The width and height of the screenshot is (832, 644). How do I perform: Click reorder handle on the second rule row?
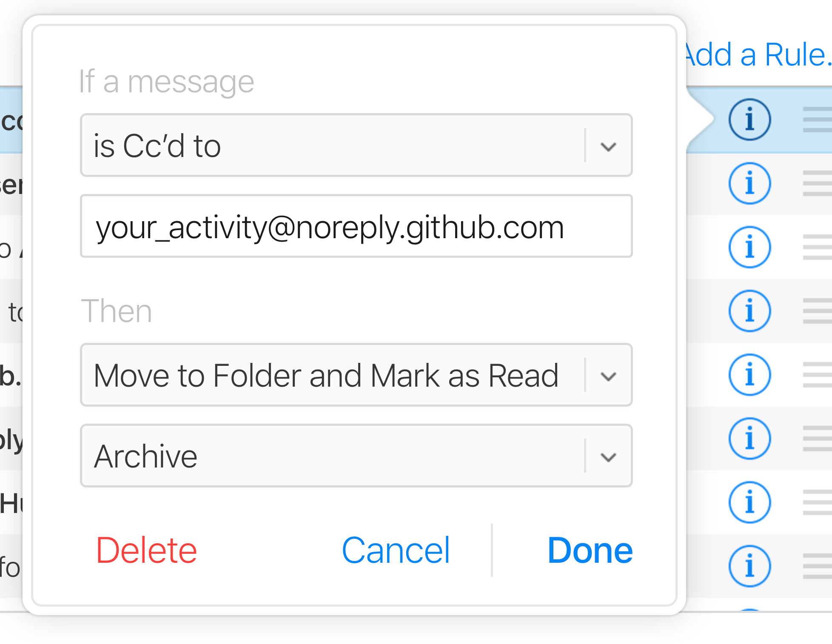coord(818,183)
